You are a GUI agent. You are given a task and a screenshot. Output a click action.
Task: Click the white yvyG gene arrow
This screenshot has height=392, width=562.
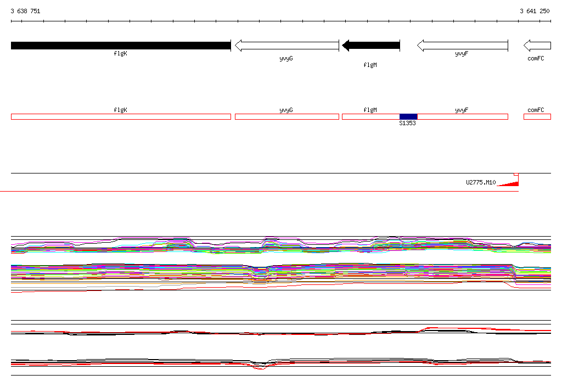pyautogui.click(x=286, y=46)
